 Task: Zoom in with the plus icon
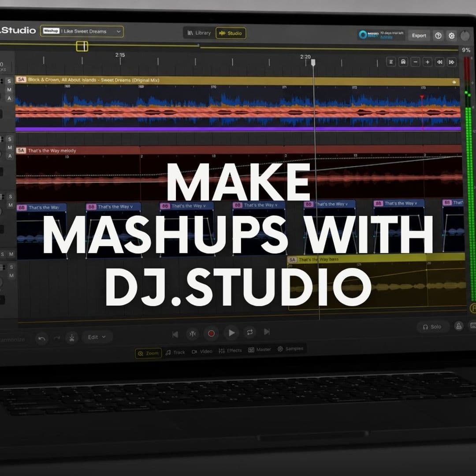click(x=428, y=62)
